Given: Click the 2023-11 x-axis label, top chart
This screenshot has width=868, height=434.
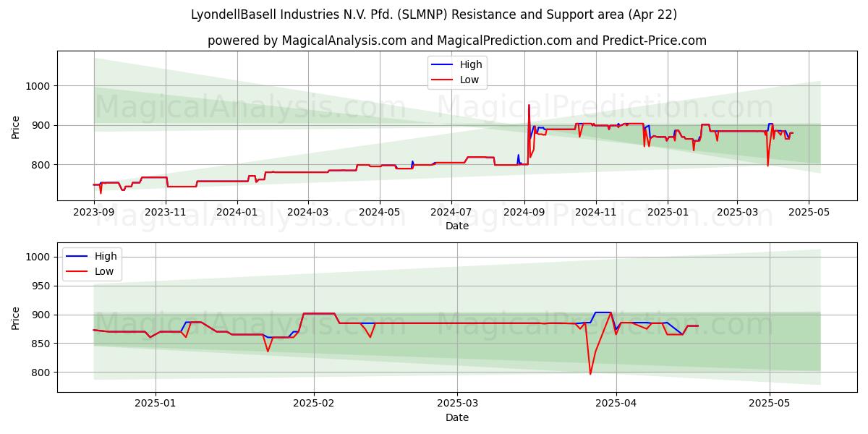Looking at the screenshot, I should click(x=166, y=212).
